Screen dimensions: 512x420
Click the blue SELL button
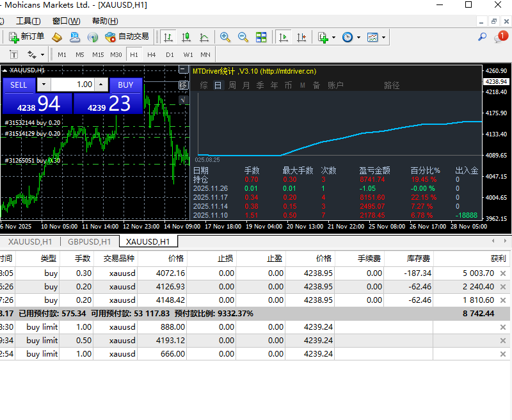coord(19,85)
